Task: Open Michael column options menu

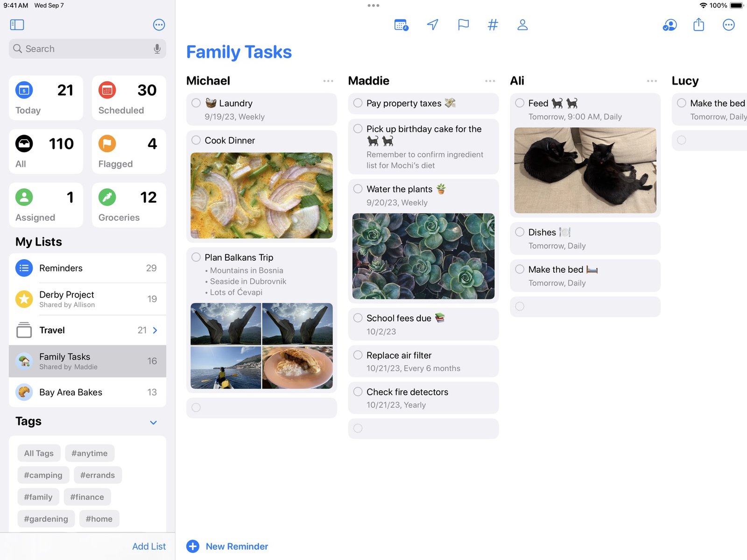Action: [x=328, y=81]
